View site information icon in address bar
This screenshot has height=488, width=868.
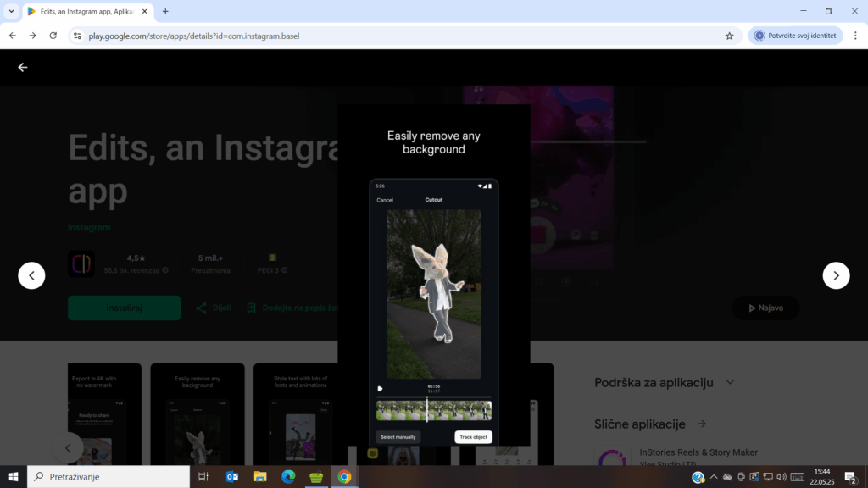pos(77,36)
